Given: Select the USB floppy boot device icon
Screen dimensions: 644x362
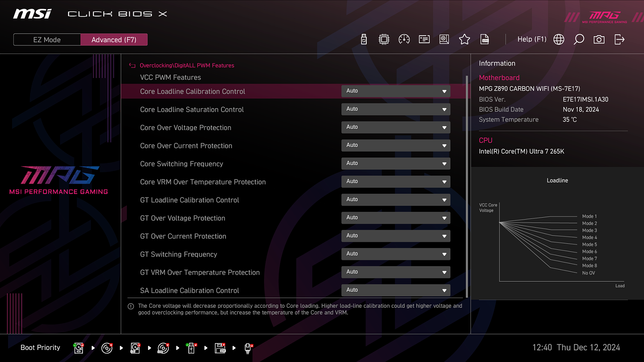Looking at the screenshot, I should click(x=220, y=348).
